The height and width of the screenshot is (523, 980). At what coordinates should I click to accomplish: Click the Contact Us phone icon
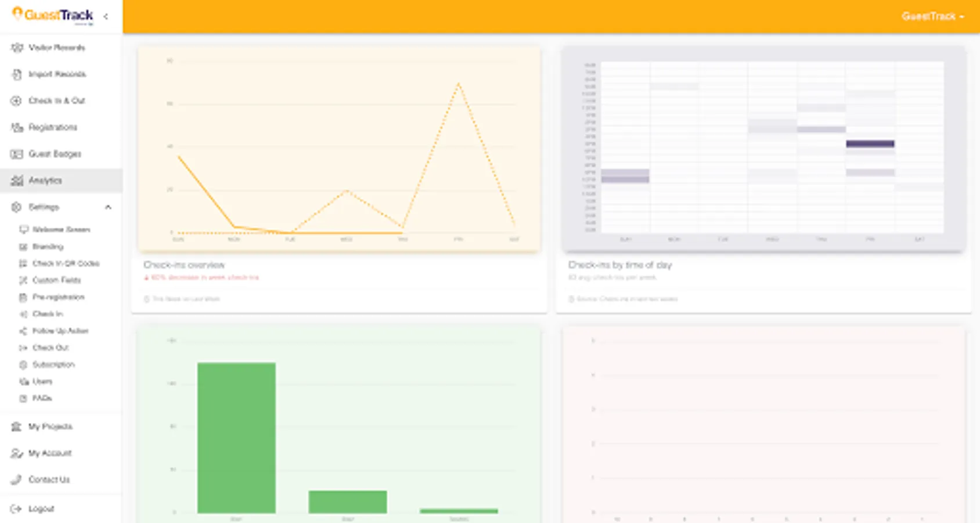tap(16, 479)
